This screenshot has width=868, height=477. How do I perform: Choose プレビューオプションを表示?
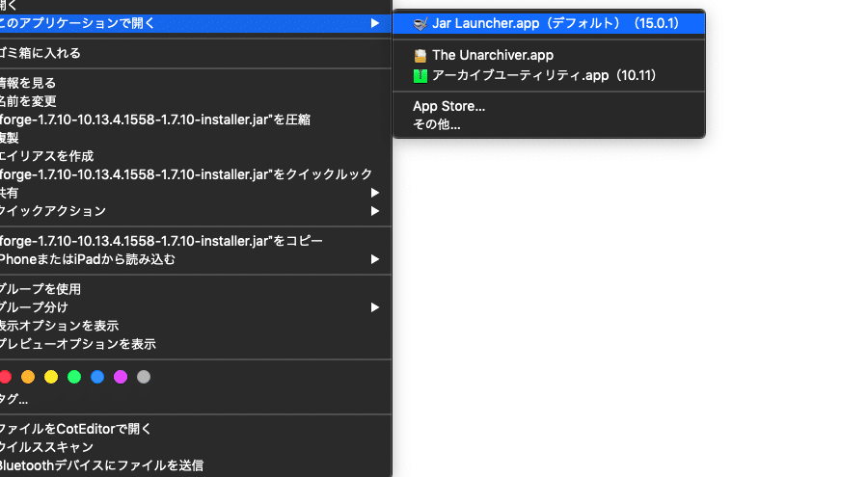(196, 344)
